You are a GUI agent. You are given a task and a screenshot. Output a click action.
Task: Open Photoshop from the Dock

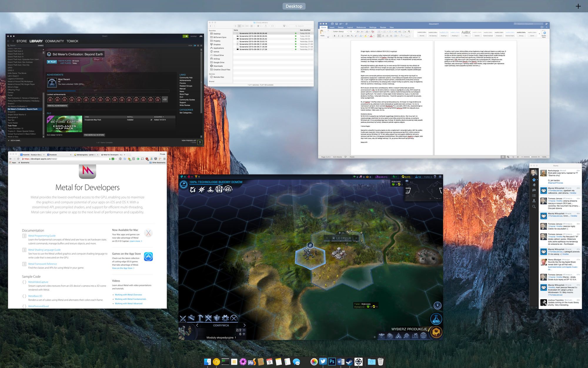point(332,362)
